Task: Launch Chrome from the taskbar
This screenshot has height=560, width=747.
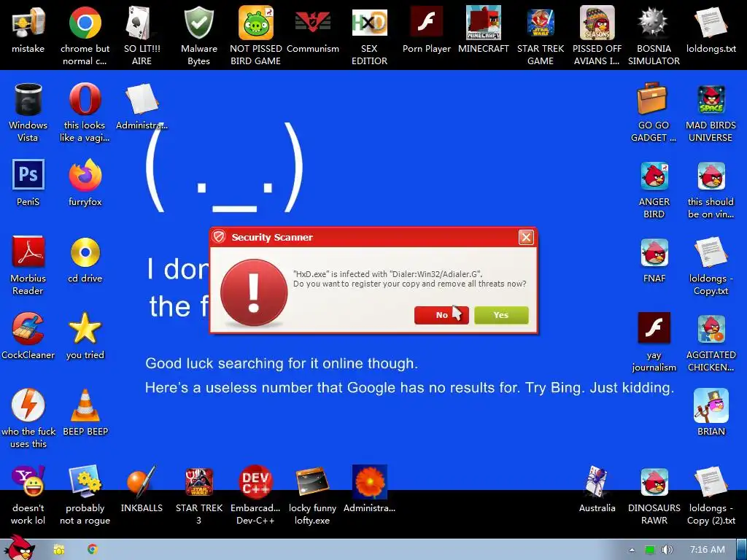Action: coord(93,550)
